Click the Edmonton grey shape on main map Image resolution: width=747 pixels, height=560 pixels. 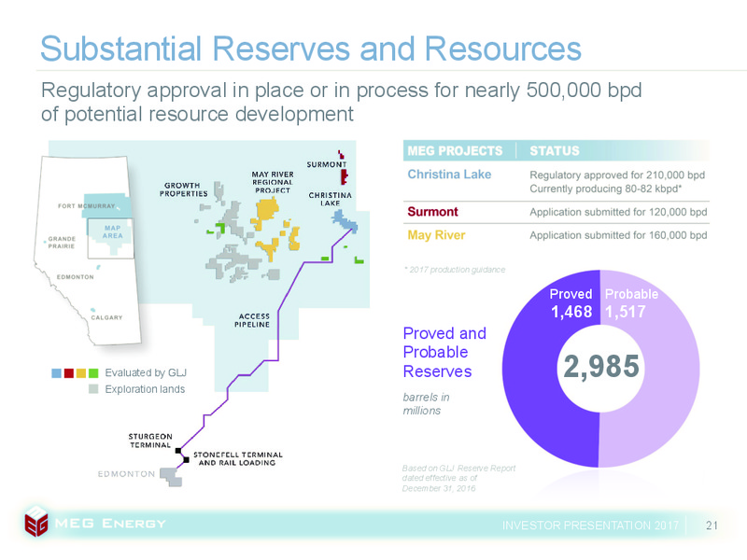pyautogui.click(x=172, y=477)
